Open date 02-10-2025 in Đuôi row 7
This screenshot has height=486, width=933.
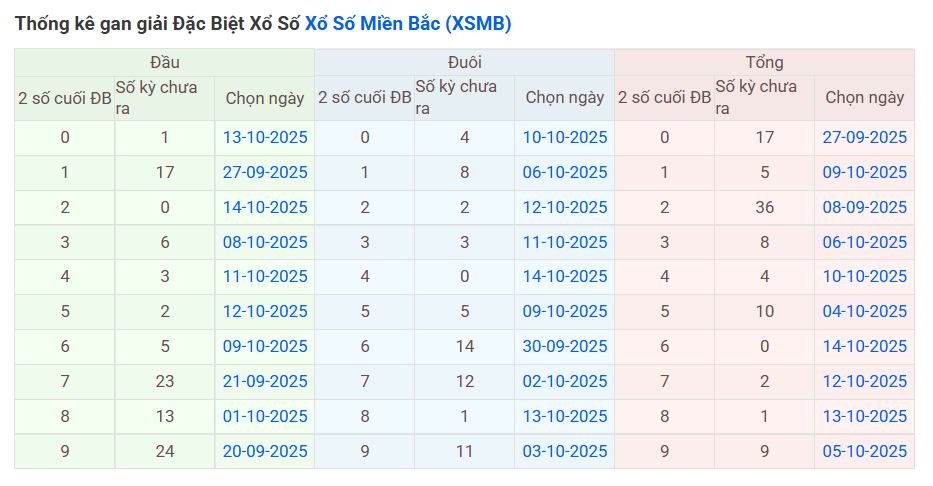click(565, 381)
